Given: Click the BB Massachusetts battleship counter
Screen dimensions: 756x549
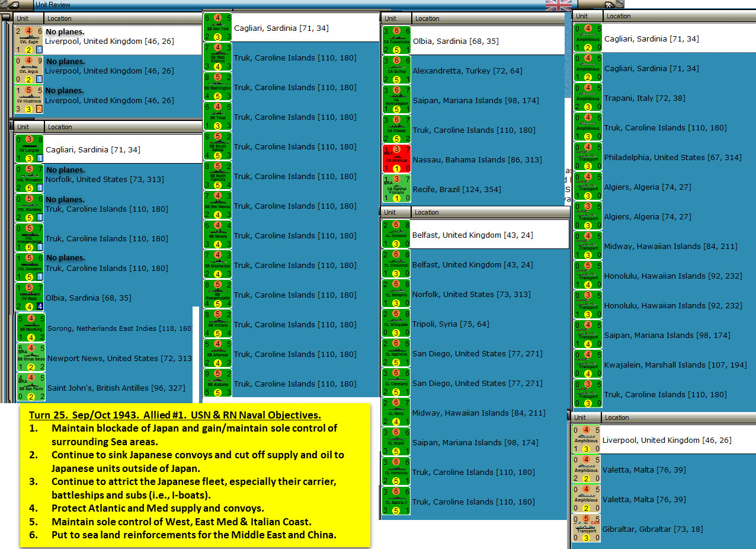Looking at the screenshot, I should click(217, 294).
